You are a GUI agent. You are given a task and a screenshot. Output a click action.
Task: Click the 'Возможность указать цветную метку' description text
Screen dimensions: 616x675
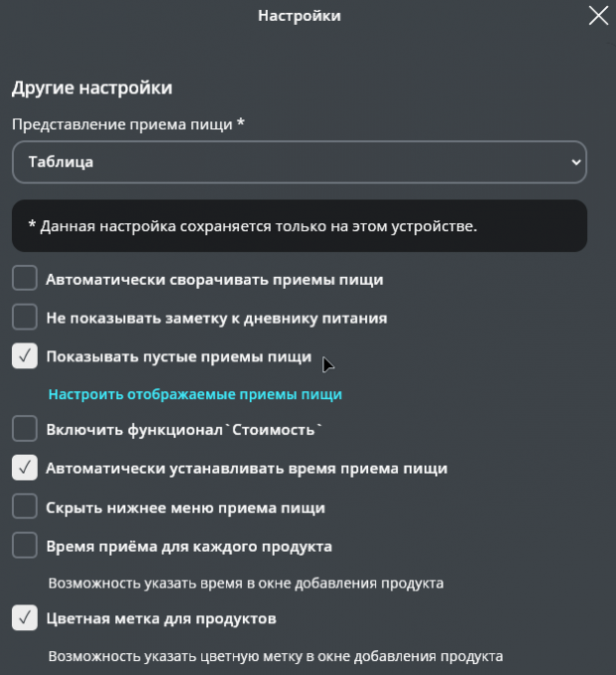276,656
